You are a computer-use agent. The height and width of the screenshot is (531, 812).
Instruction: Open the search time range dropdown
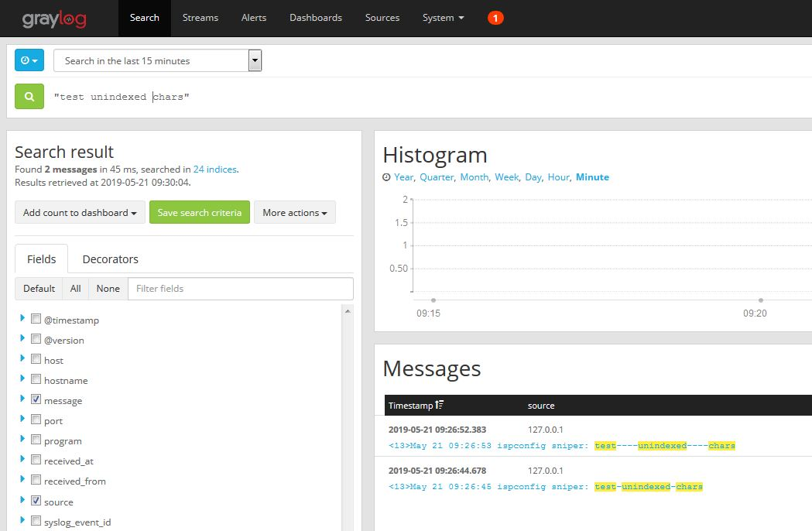255,60
